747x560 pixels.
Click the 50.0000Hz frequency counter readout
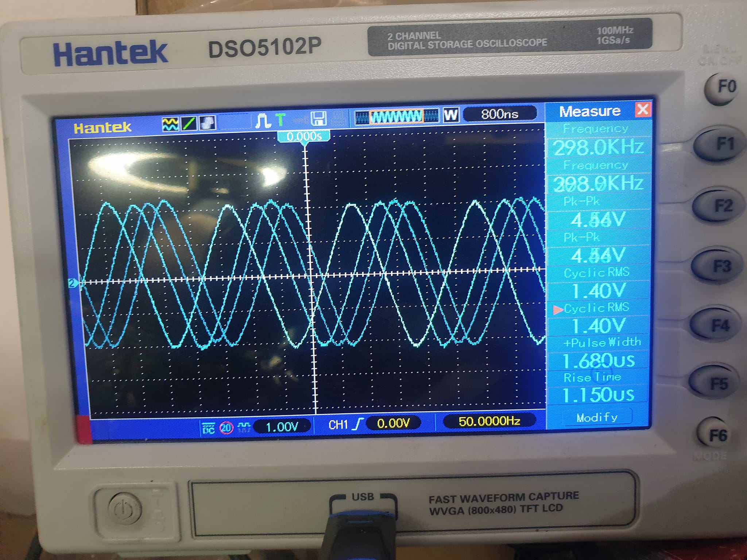(x=489, y=421)
